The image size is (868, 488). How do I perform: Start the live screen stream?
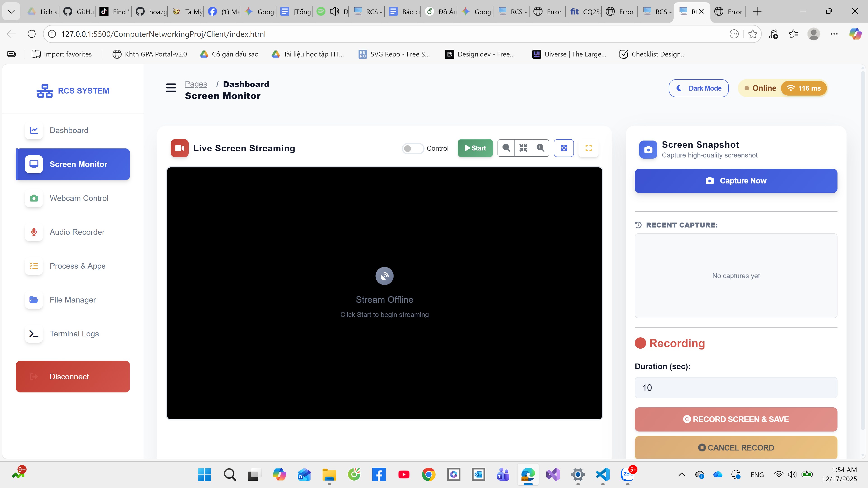click(475, 148)
